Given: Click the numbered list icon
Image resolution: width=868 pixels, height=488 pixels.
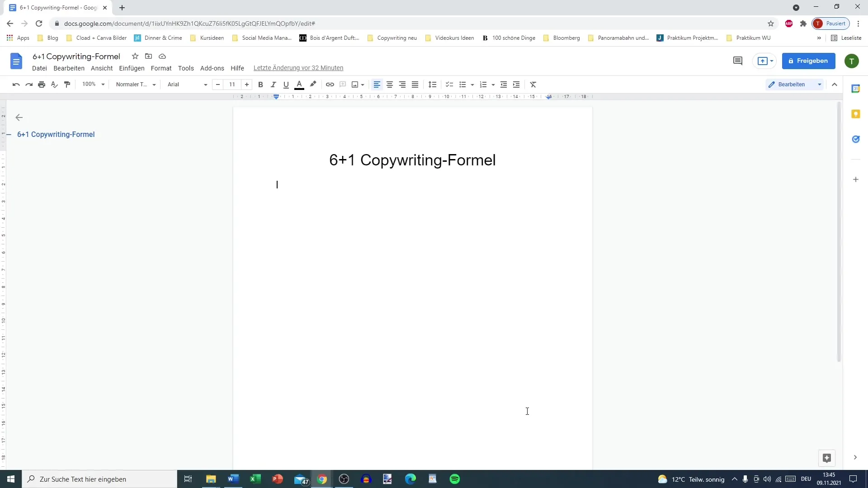Looking at the screenshot, I should (483, 84).
